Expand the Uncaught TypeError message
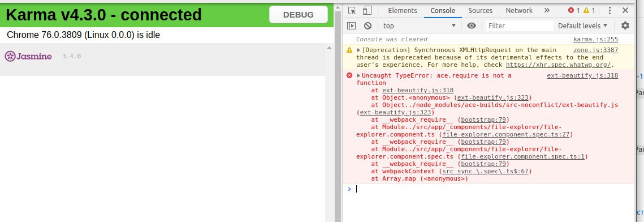This screenshot has height=222, width=644. [x=358, y=76]
